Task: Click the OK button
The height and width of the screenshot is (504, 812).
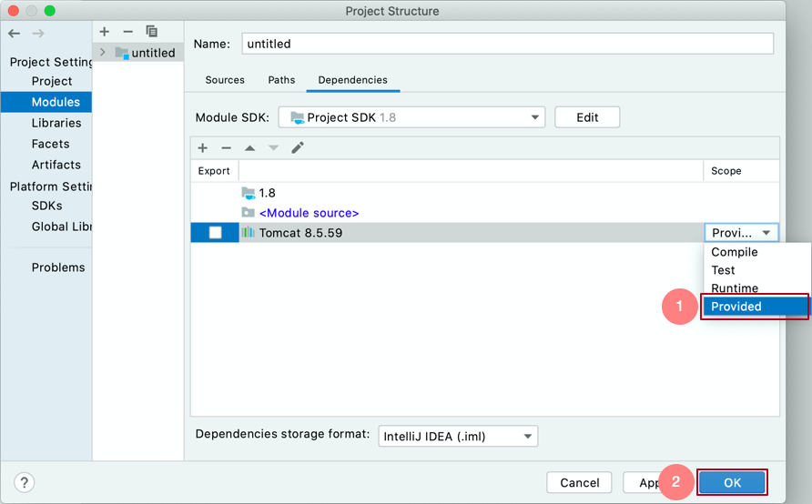Action: [732, 483]
